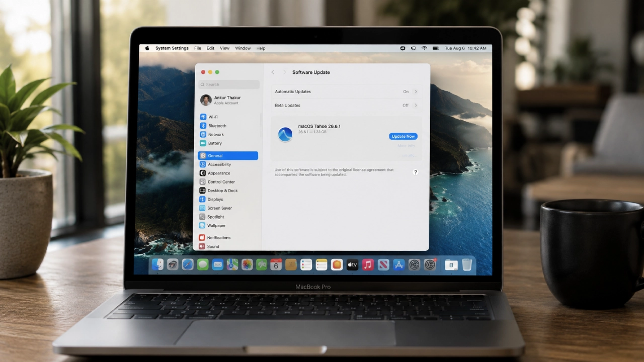Open the Edit menu
The image size is (644, 362).
tap(210, 48)
